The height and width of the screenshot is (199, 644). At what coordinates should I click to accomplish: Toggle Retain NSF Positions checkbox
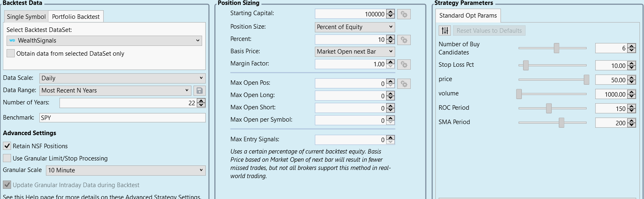point(7,146)
